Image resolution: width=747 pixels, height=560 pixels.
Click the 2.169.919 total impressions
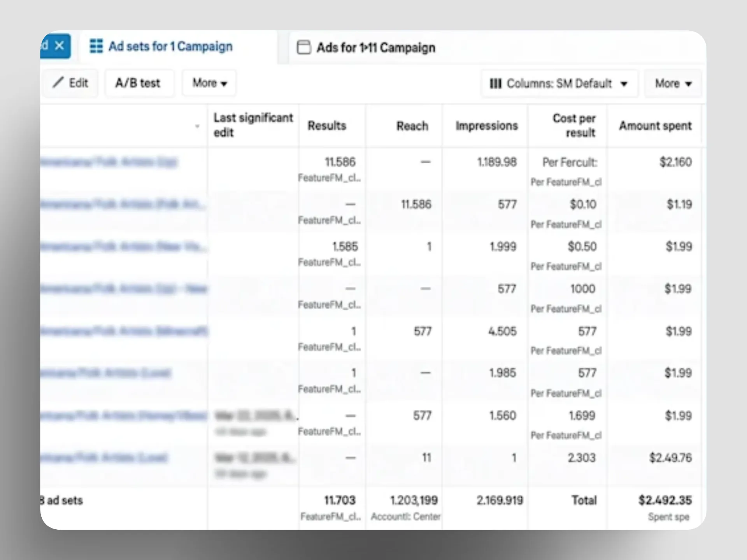tap(500, 500)
